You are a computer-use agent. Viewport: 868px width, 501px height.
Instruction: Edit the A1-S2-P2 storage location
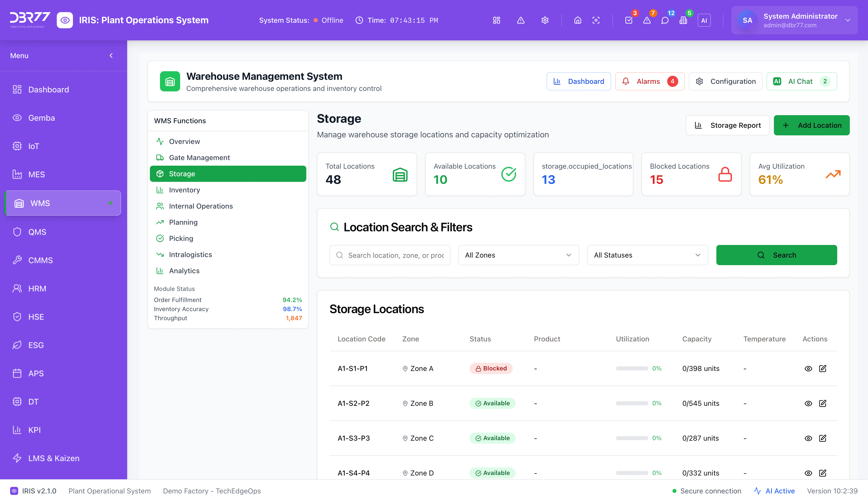click(823, 403)
